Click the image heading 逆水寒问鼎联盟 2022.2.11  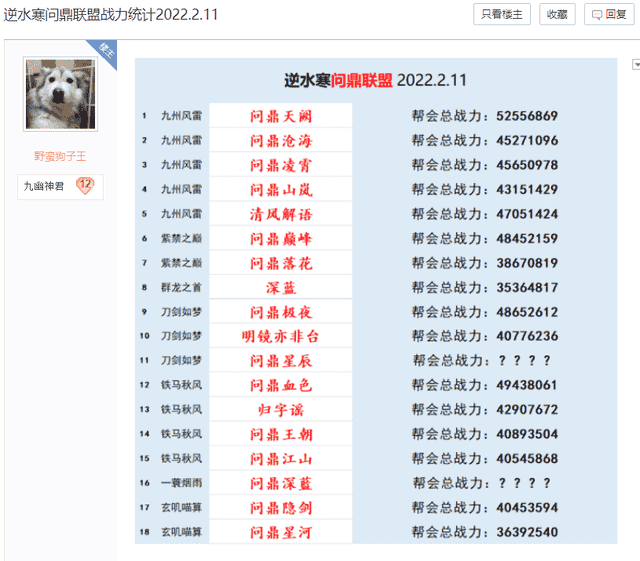click(375, 80)
